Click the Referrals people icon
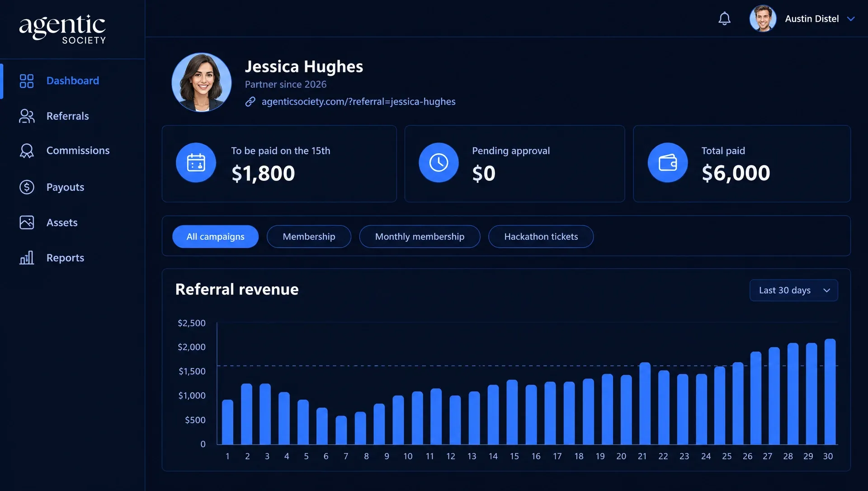868x491 pixels. 27,116
